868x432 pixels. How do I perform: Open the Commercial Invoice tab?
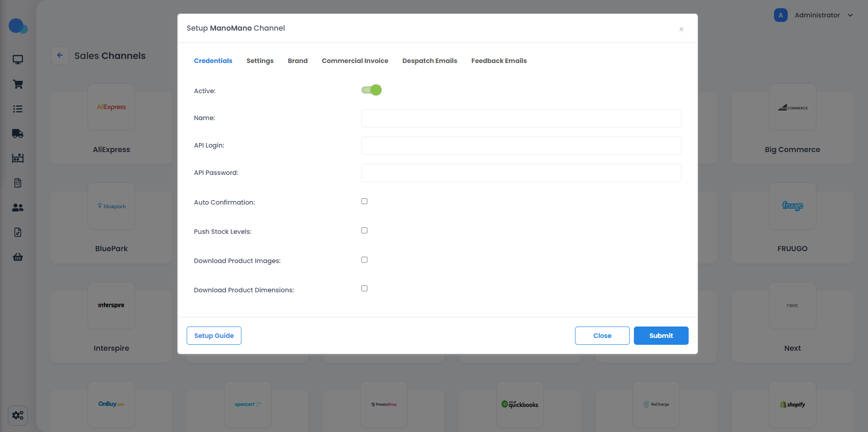tap(355, 61)
